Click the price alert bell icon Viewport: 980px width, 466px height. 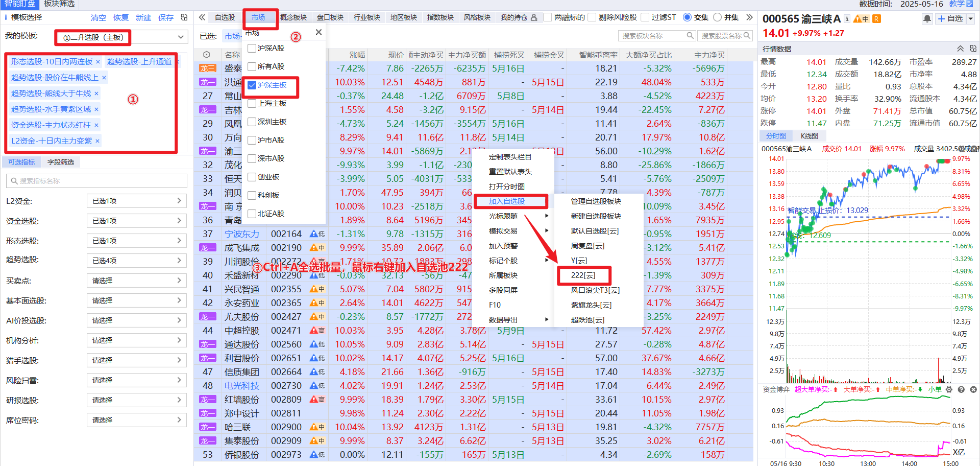(927, 19)
